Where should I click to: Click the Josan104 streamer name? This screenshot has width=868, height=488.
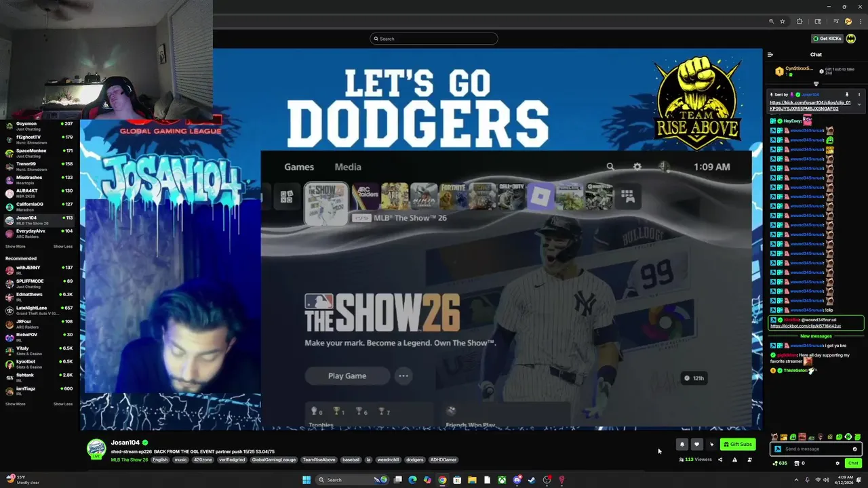coord(125,443)
